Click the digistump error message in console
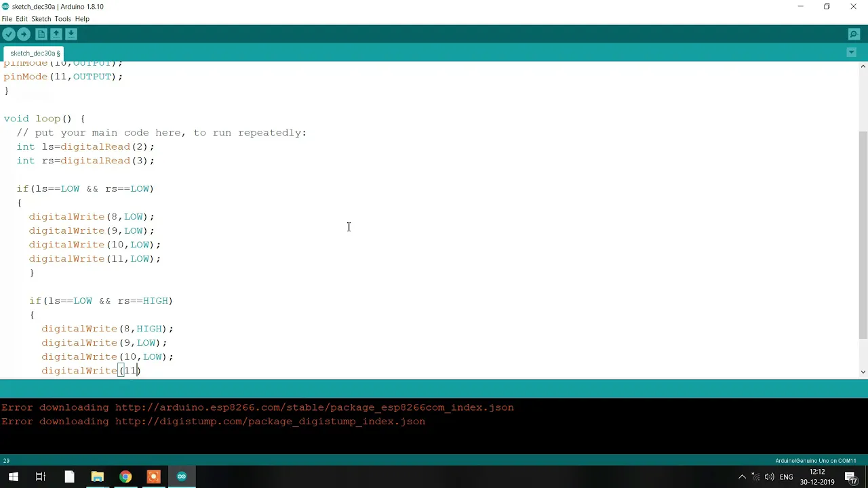This screenshot has width=868, height=488. point(214,422)
